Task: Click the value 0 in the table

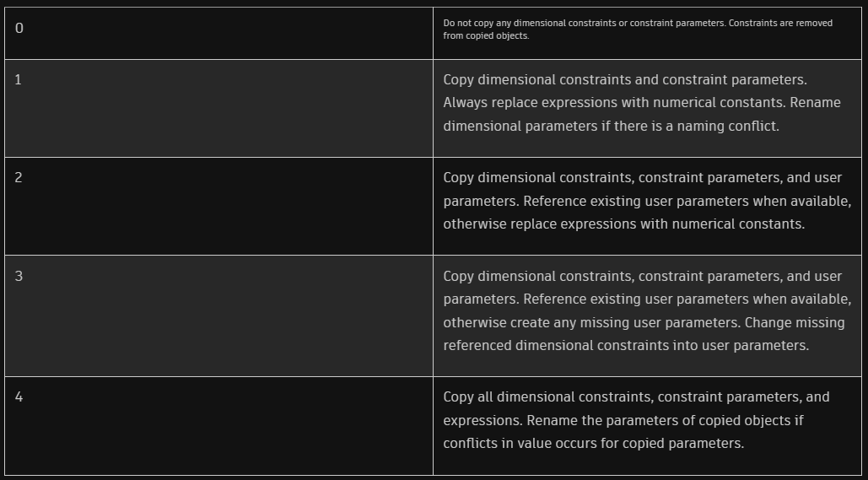Action: point(19,28)
